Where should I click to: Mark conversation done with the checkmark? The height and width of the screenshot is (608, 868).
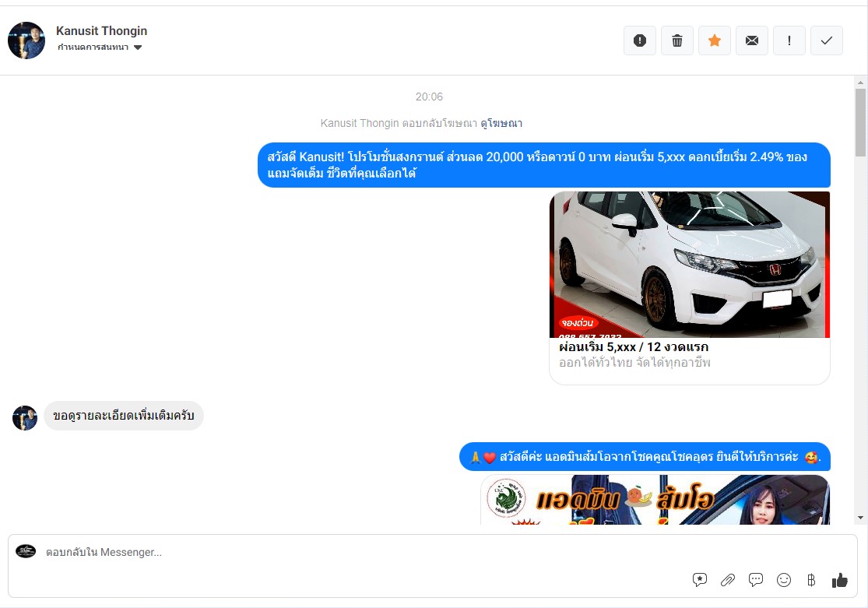pyautogui.click(x=827, y=40)
